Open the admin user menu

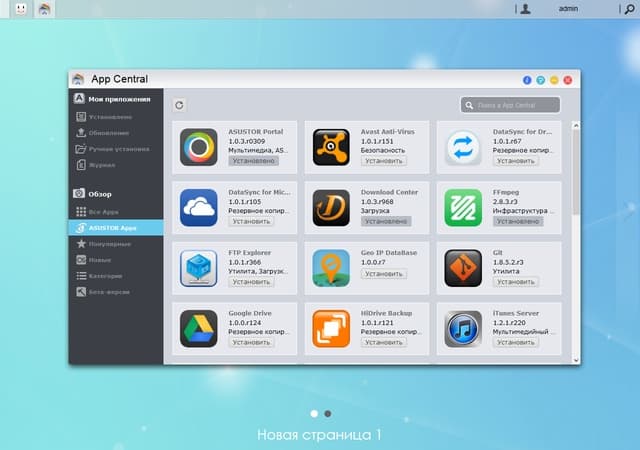(568, 9)
